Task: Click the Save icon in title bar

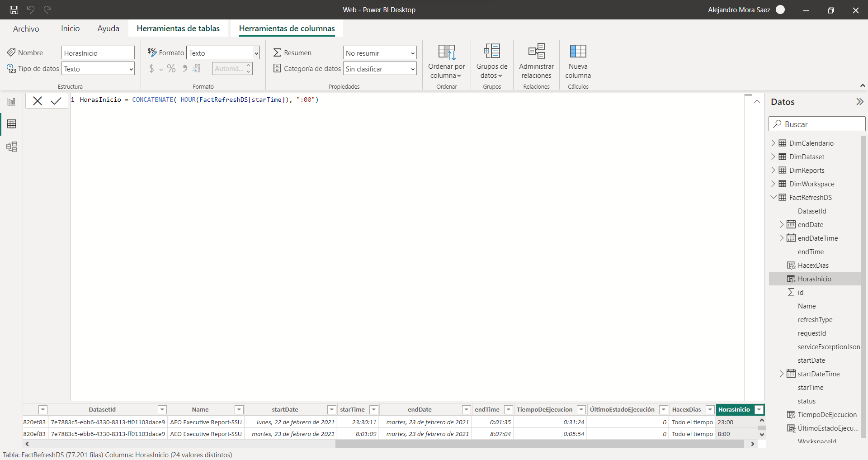Action: tap(14, 9)
